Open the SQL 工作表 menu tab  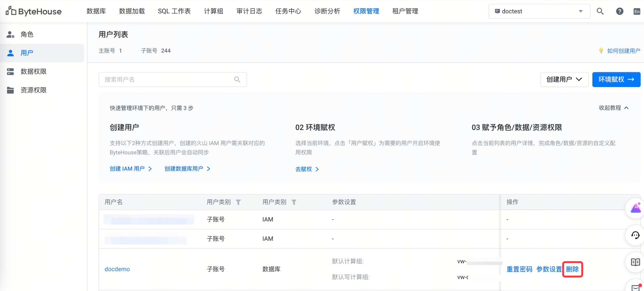[x=174, y=11]
